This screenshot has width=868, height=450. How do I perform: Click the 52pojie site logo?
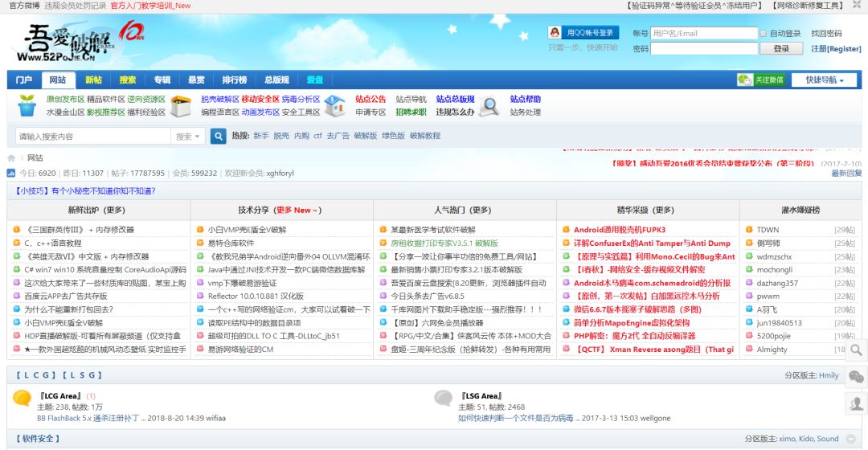[x=80, y=42]
